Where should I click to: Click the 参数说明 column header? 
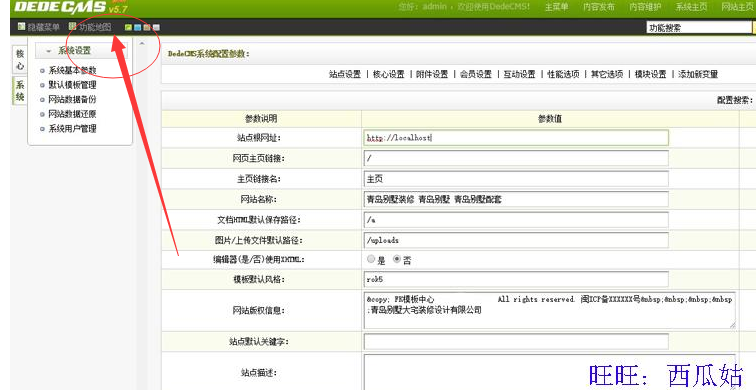tap(261, 119)
